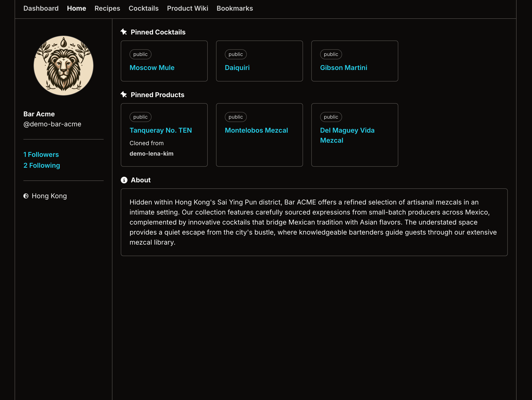Open the Dashboard page
This screenshot has height=400, width=532.
click(41, 8)
